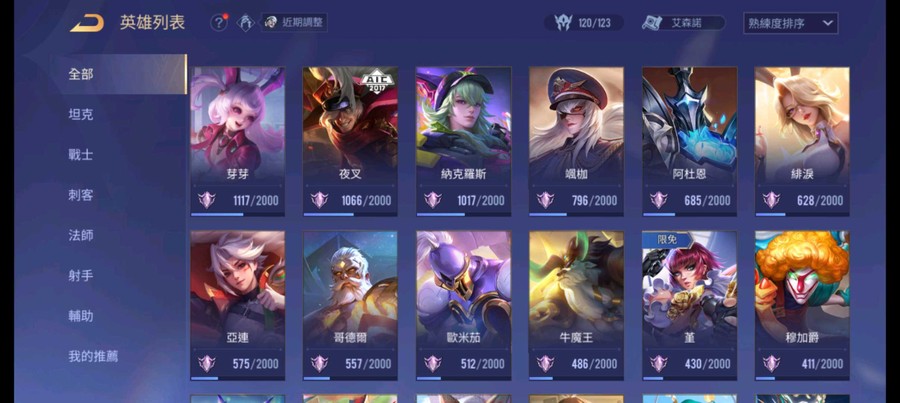
Task: Select the 納克羅斯 hero card
Action: click(464, 141)
